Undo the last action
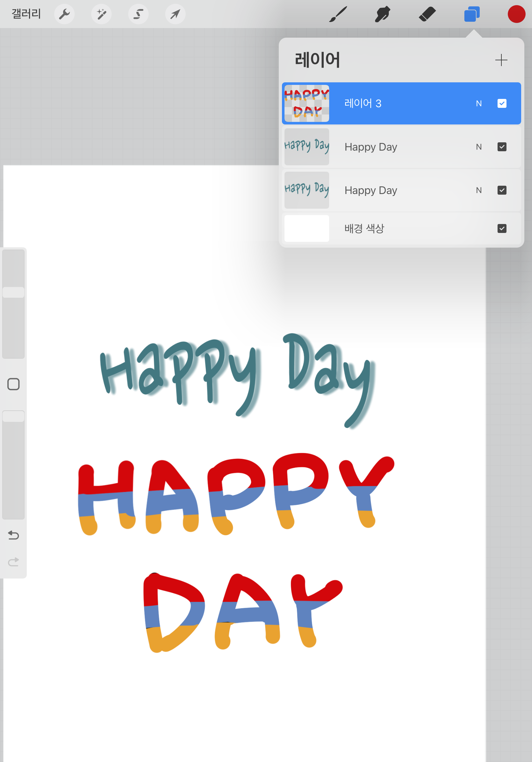532x762 pixels. [x=13, y=535]
